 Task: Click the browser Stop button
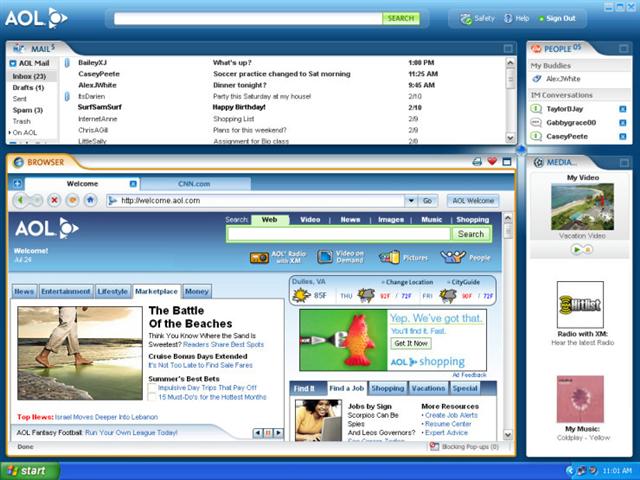click(x=54, y=200)
